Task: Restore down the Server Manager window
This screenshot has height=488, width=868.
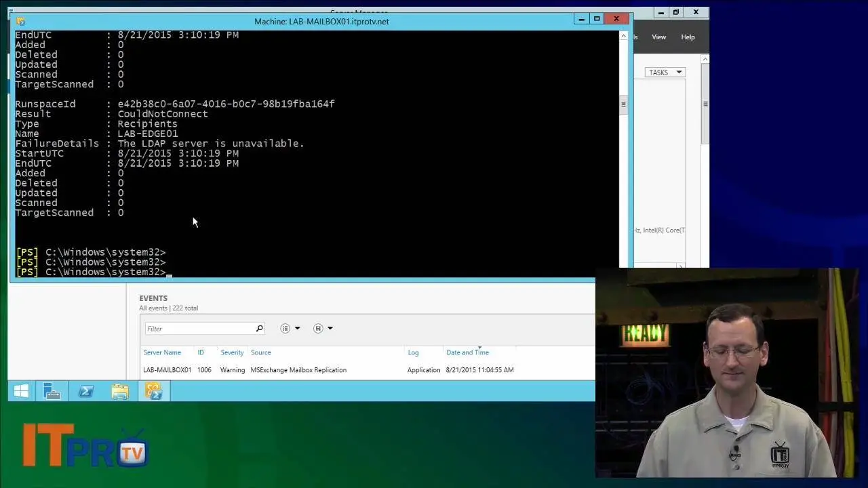Action: [x=676, y=12]
